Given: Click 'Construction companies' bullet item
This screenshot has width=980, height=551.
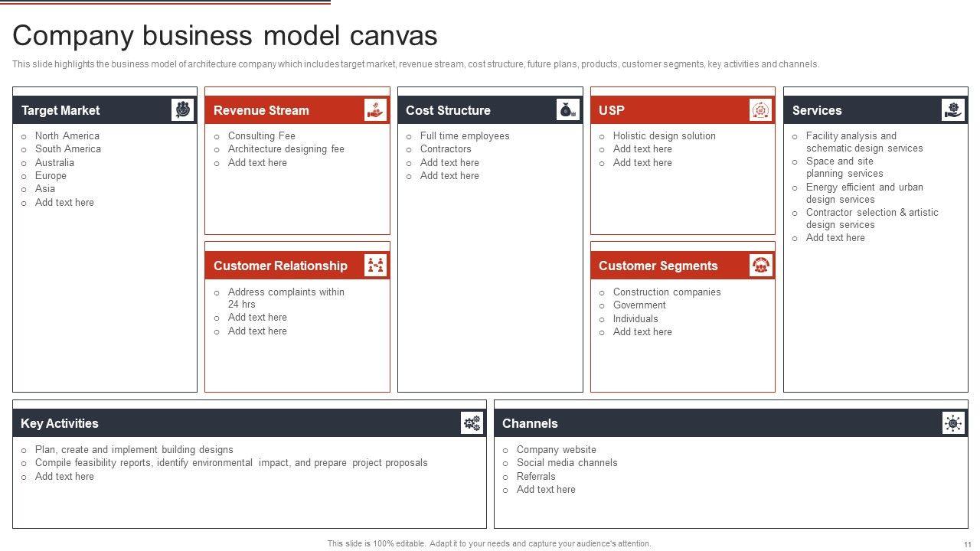Looking at the screenshot, I should 666,292.
